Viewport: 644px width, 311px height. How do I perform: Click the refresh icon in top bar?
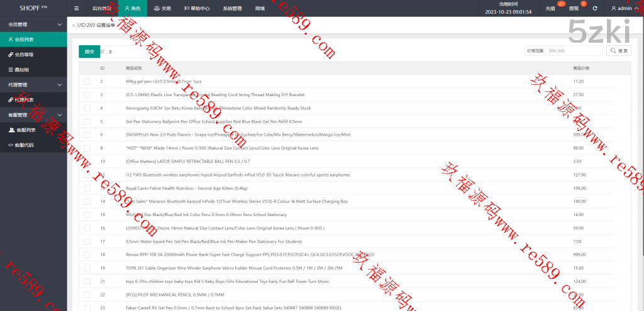pos(595,8)
